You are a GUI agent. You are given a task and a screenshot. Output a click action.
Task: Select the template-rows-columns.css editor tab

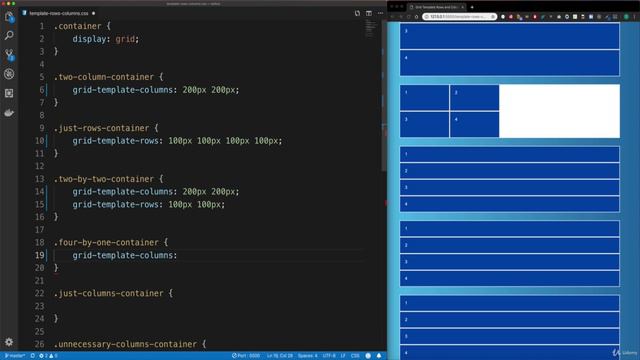pyautogui.click(x=60, y=13)
